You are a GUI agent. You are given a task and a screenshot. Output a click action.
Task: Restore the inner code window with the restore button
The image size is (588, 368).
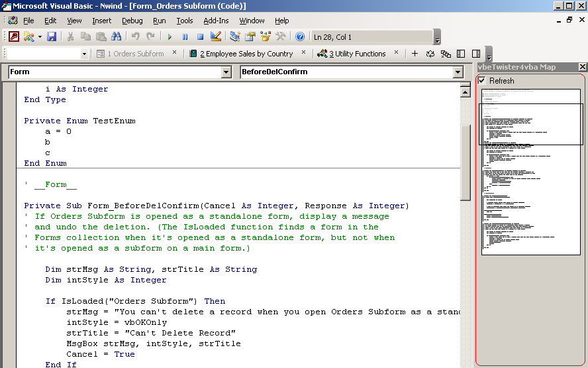[569, 20]
